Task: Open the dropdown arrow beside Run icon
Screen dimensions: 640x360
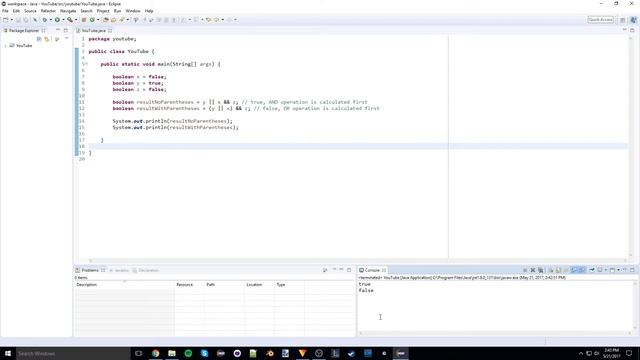Action: [x=63, y=20]
